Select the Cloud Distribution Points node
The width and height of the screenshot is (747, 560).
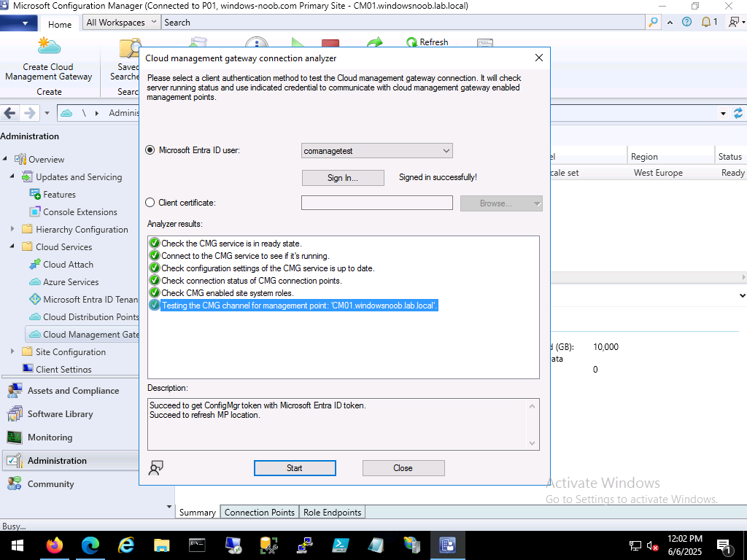coord(84,316)
